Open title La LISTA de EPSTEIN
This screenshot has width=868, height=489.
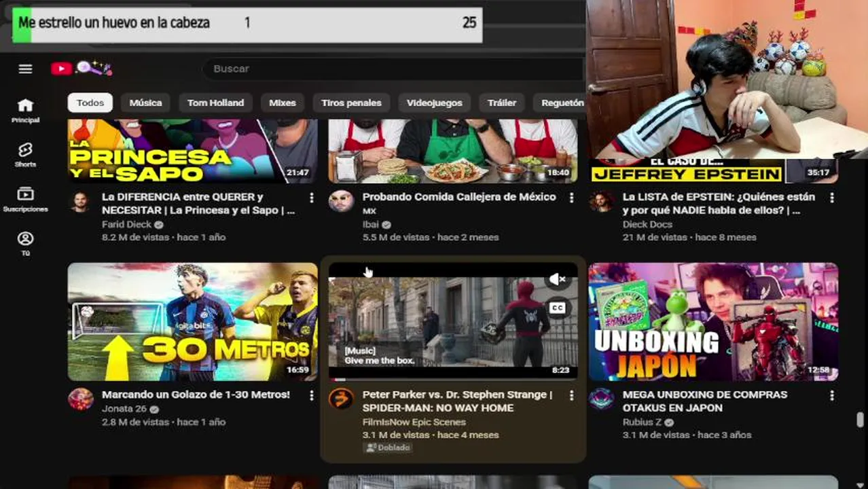719,204
